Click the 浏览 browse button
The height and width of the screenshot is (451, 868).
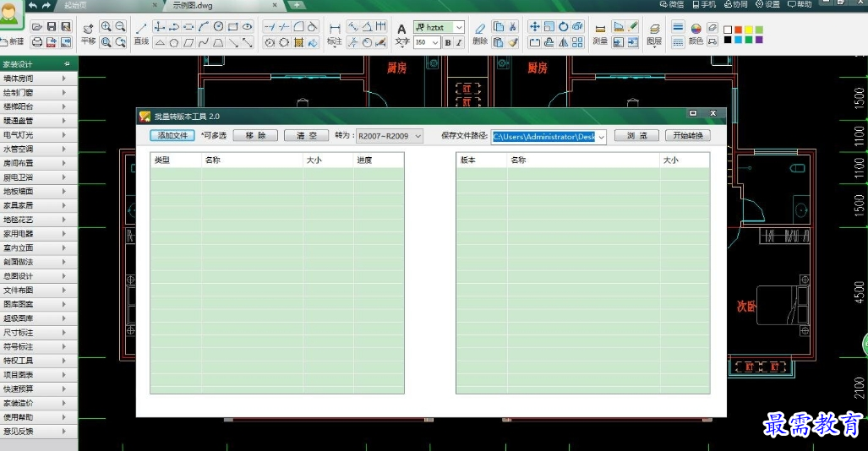tap(636, 136)
